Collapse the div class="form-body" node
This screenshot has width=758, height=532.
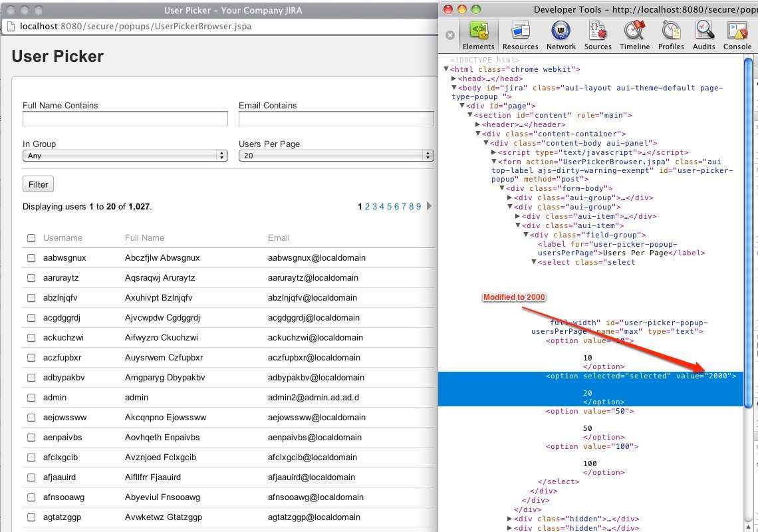502,188
